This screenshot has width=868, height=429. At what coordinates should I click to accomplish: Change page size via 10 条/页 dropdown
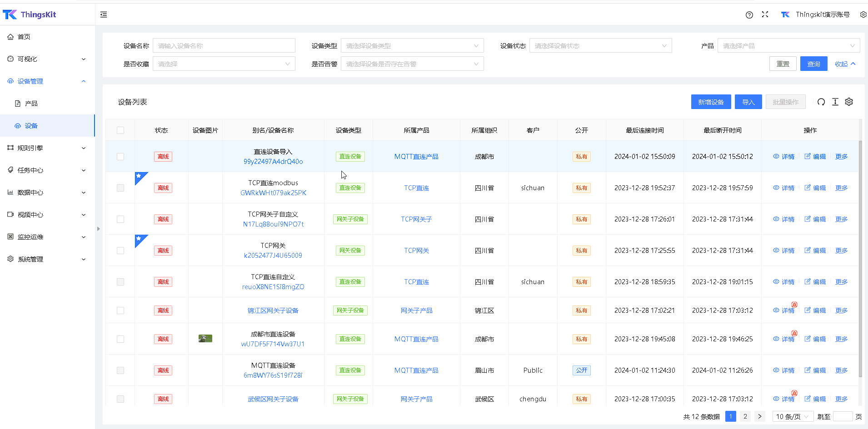pos(793,417)
